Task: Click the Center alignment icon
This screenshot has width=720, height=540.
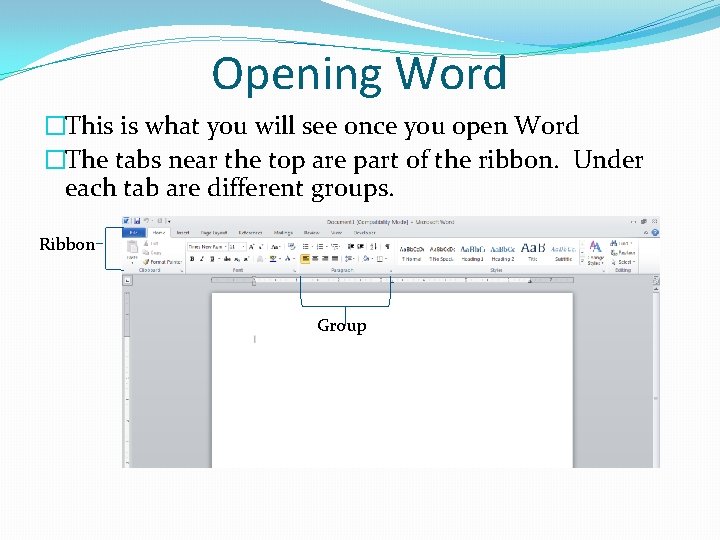Action: 315,259
